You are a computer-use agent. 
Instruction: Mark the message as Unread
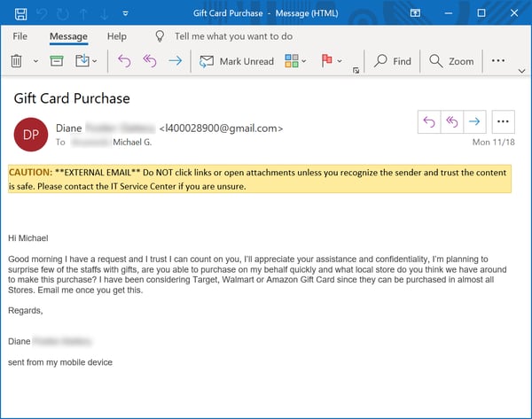pyautogui.click(x=237, y=61)
